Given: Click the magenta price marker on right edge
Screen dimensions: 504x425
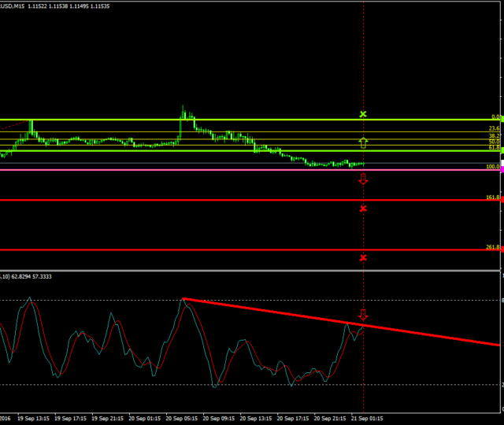Looking at the screenshot, I should pos(501,169).
